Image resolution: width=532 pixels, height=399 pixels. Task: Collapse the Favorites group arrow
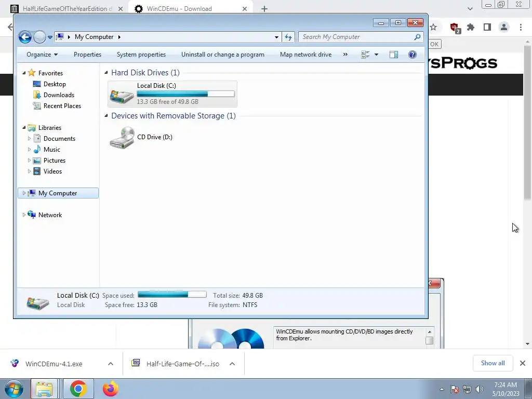(x=24, y=73)
